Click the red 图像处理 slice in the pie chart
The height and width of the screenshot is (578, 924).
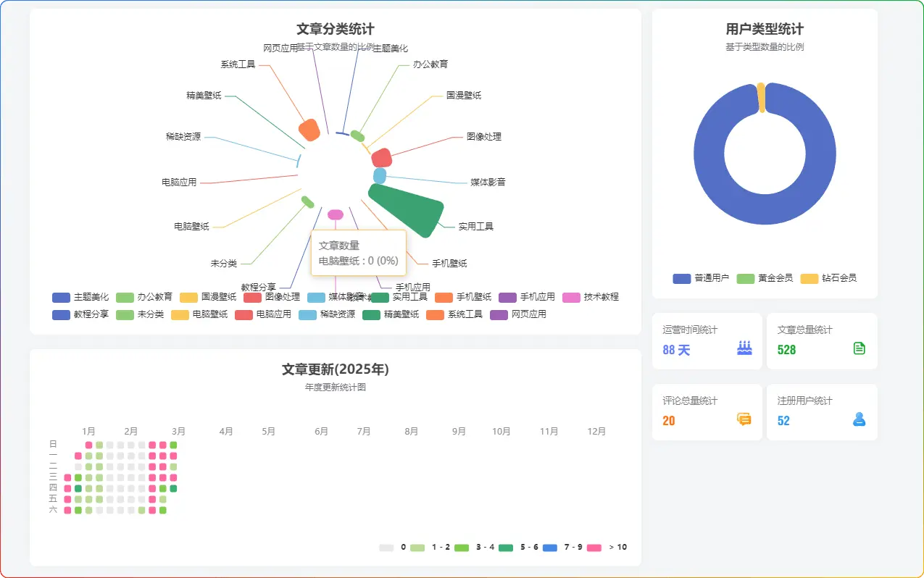click(x=381, y=157)
